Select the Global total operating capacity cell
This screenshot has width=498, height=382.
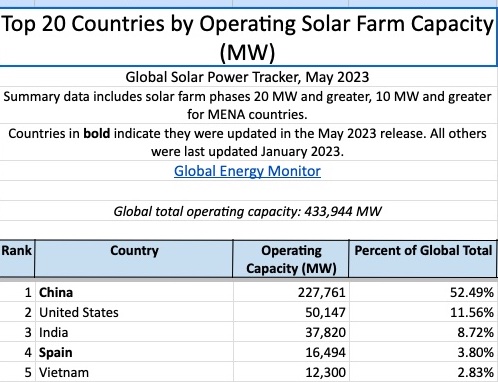coord(248,211)
